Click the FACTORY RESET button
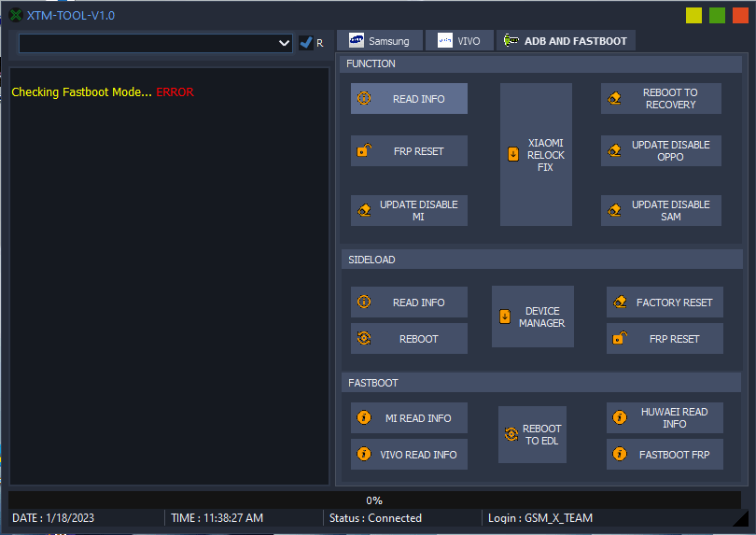Screen dimensions: 756x535 coord(665,303)
